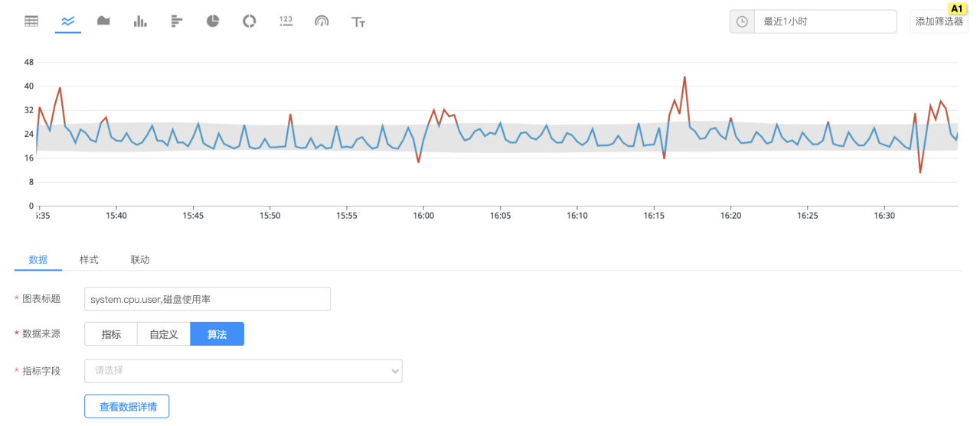Click the 15:50 label on time axis
This screenshot has width=980, height=426.
click(269, 216)
